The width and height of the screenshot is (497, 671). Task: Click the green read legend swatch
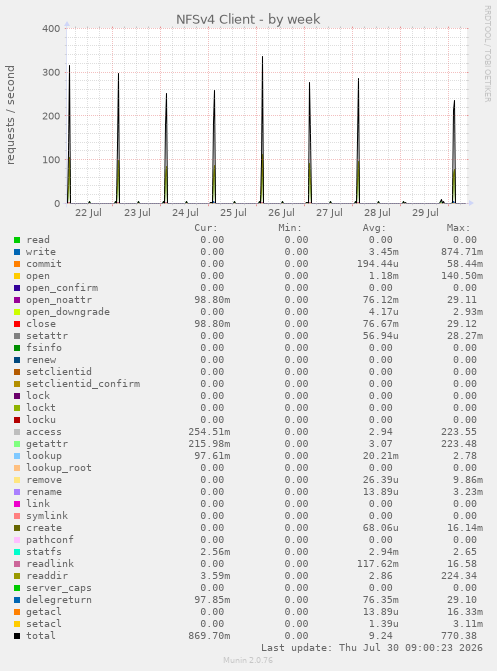(17, 240)
